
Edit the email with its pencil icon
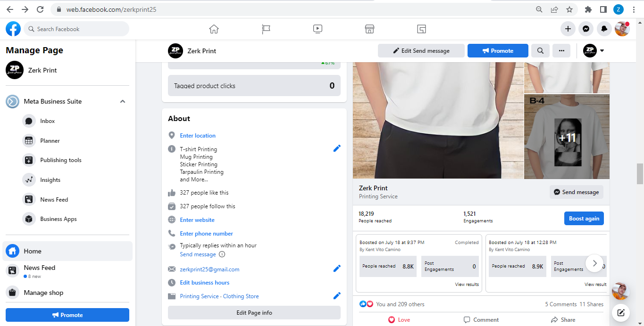click(337, 269)
